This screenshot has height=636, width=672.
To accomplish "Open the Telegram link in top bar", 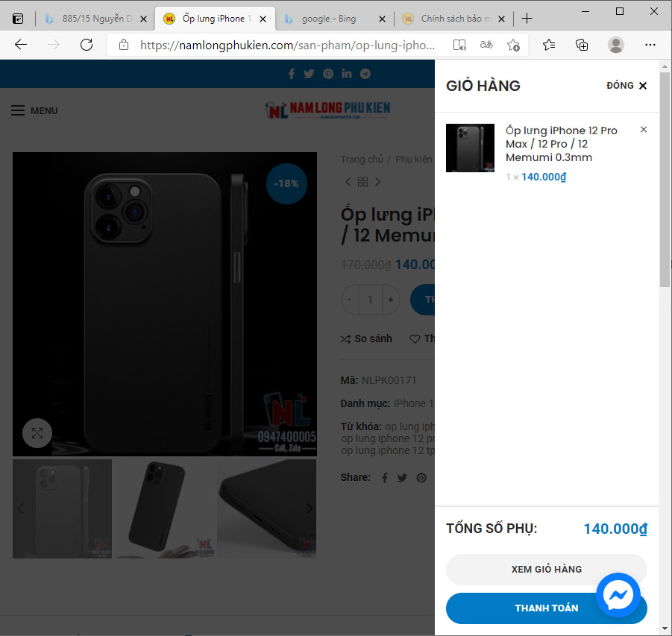I will [365, 74].
